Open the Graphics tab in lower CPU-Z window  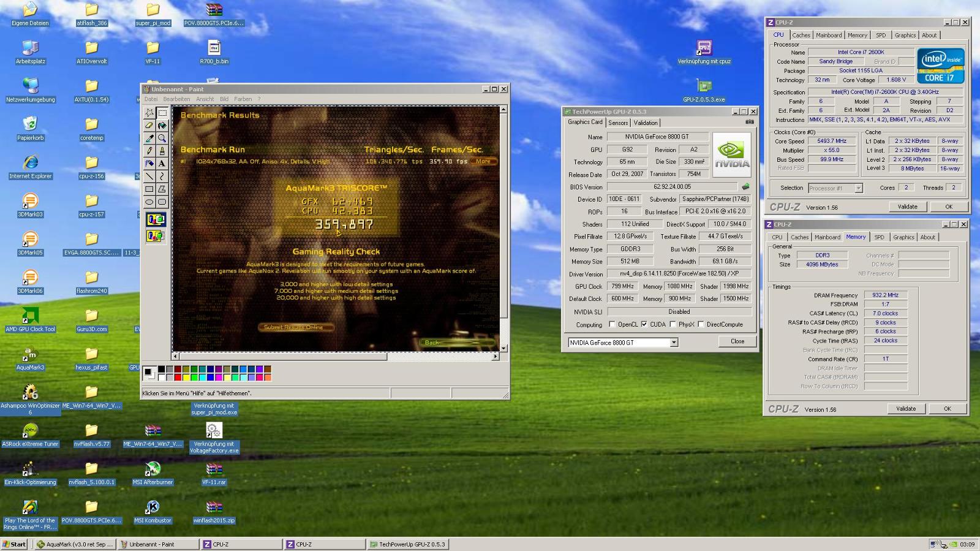tap(903, 237)
